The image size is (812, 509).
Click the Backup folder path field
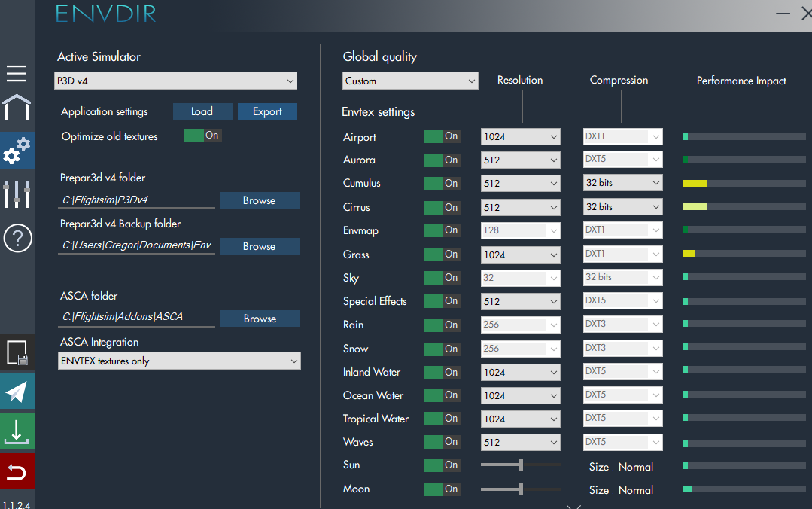tap(137, 245)
